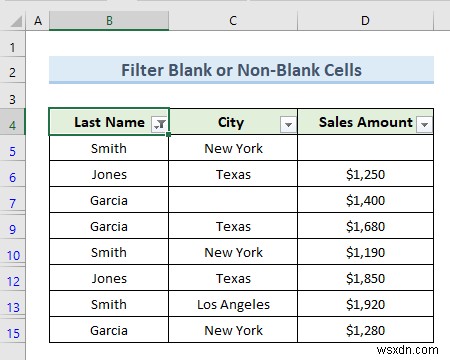The width and height of the screenshot is (450, 360).
Task: Click the '$1,280' cell
Action: click(365, 330)
